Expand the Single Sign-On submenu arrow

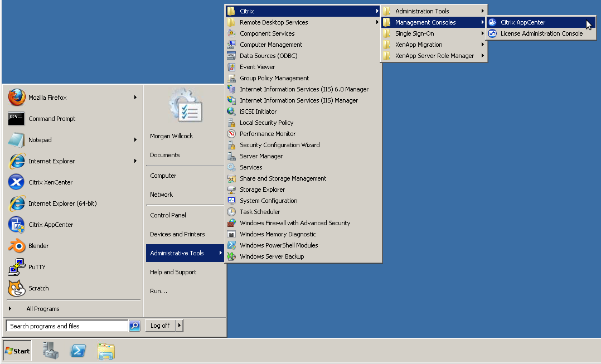coord(483,33)
